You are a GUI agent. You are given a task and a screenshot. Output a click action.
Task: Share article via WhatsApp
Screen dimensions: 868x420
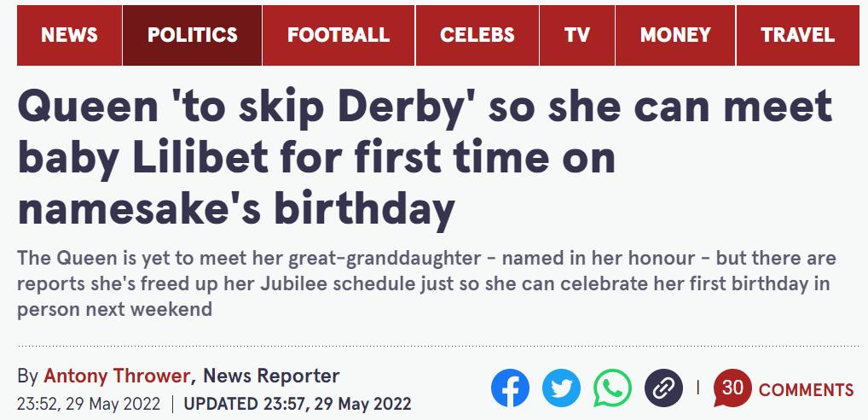pyautogui.click(x=612, y=389)
